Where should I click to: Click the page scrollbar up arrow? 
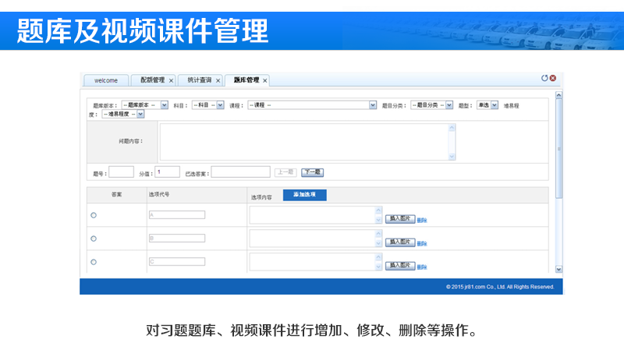[558, 95]
